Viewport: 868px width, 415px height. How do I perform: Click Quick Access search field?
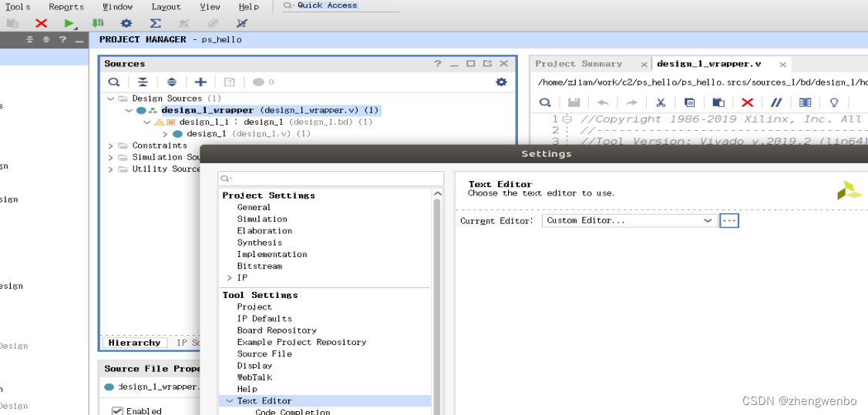pyautogui.click(x=340, y=5)
